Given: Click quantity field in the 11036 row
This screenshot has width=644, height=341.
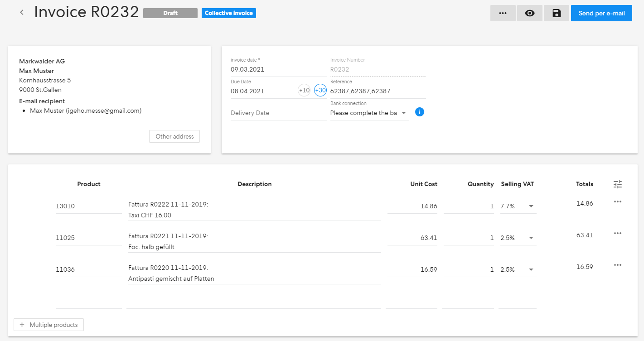Looking at the screenshot, I should point(469,270).
